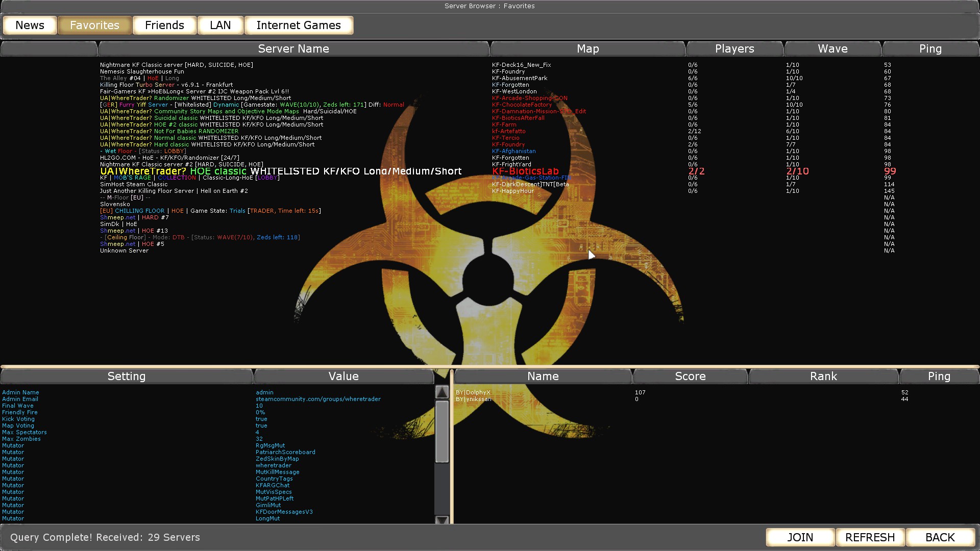Sort servers by Players column header
Viewport: 980px width, 551px height.
pyautogui.click(x=734, y=49)
